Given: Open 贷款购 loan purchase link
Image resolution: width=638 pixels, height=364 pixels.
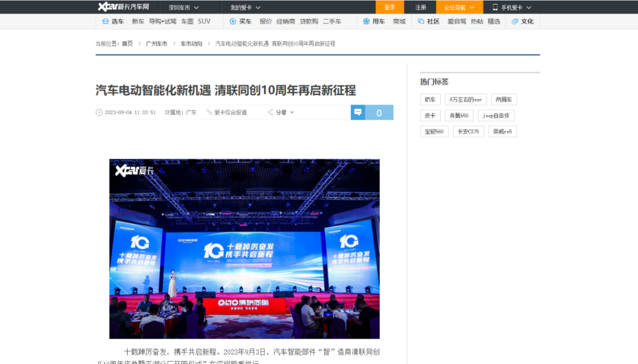Looking at the screenshot, I should [309, 21].
